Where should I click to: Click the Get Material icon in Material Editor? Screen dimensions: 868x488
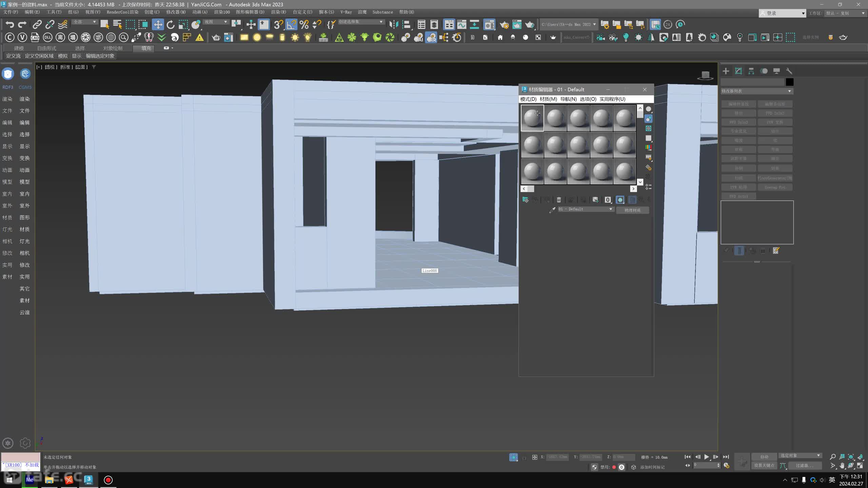[525, 200]
